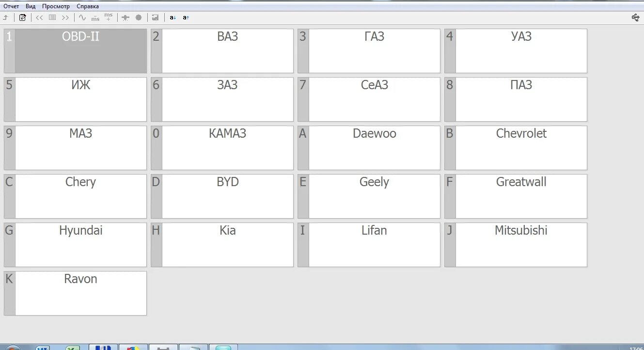Open the МАЗ brand tile

(x=75, y=148)
